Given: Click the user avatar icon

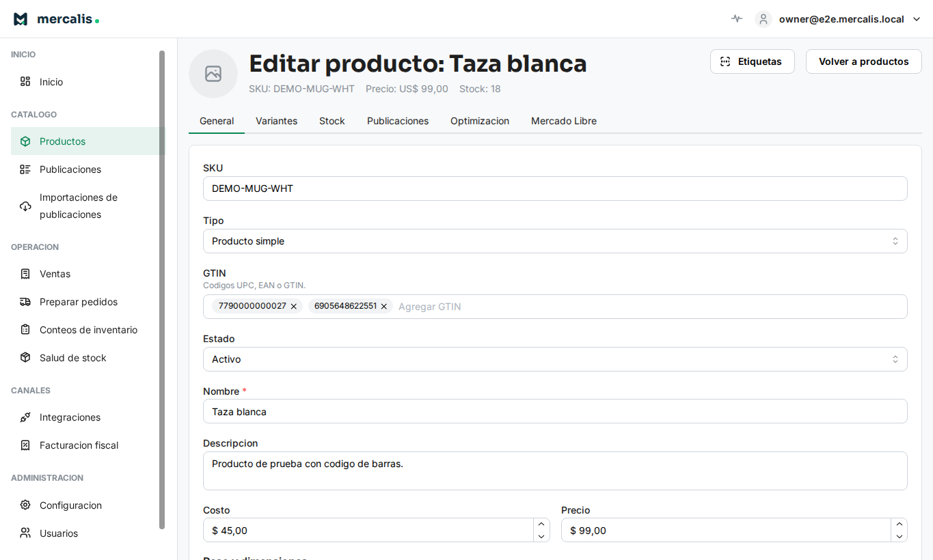Looking at the screenshot, I should point(763,19).
